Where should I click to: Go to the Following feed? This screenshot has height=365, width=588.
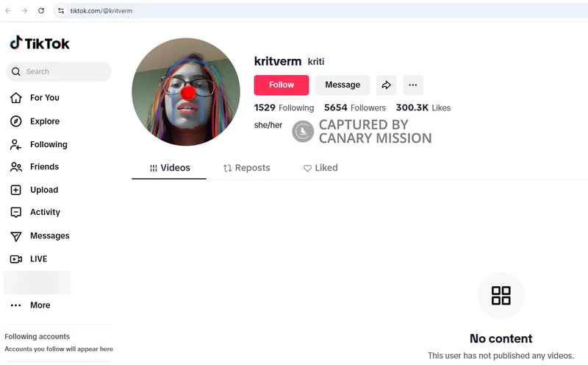[x=48, y=145]
